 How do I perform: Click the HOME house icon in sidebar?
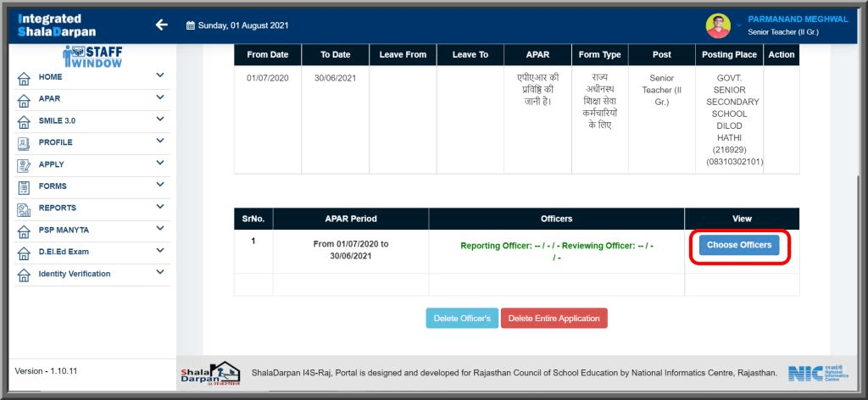tap(24, 77)
